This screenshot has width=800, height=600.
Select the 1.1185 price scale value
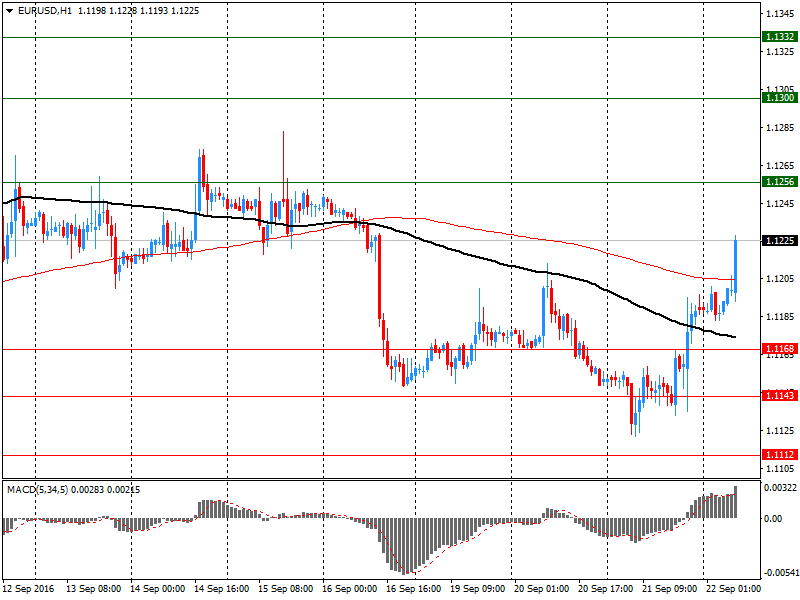(x=780, y=317)
